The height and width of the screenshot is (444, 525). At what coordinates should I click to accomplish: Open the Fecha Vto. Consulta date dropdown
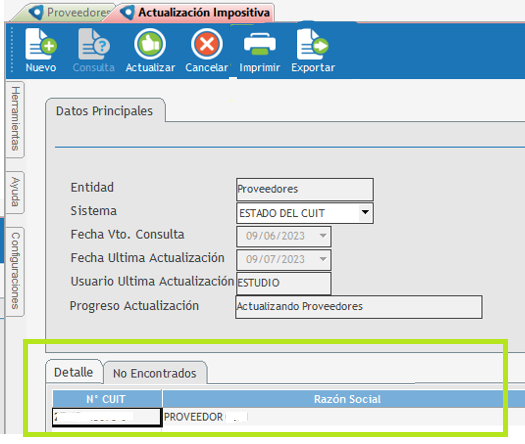(323, 236)
